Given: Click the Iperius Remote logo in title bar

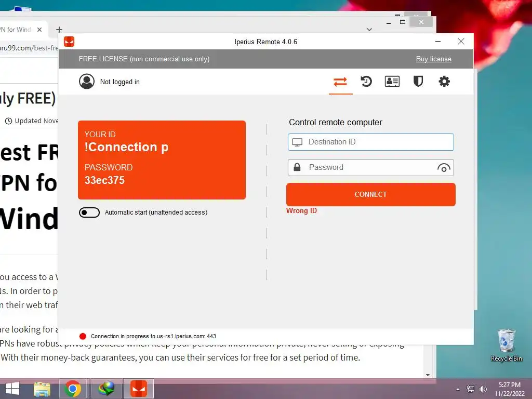Looking at the screenshot, I should (69, 42).
